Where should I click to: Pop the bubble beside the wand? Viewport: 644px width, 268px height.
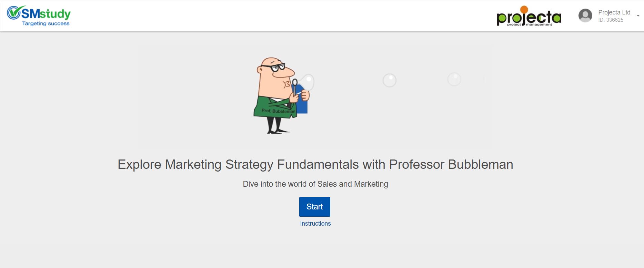(x=308, y=82)
